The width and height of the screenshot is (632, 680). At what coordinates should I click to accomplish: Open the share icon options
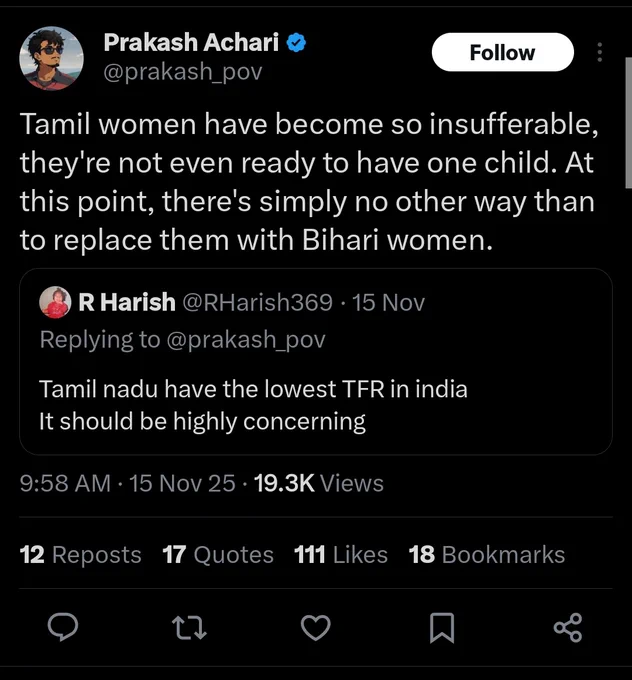click(x=567, y=627)
